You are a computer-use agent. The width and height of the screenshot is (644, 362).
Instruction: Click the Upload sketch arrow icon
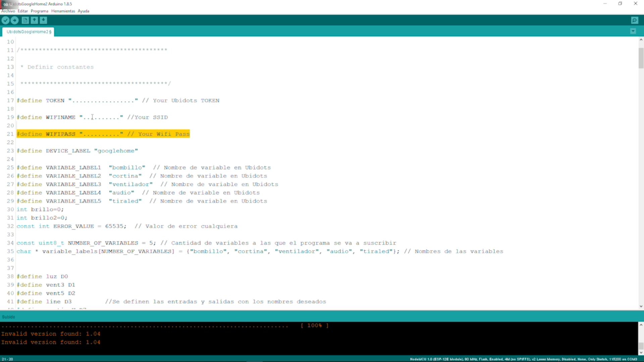[x=14, y=20]
